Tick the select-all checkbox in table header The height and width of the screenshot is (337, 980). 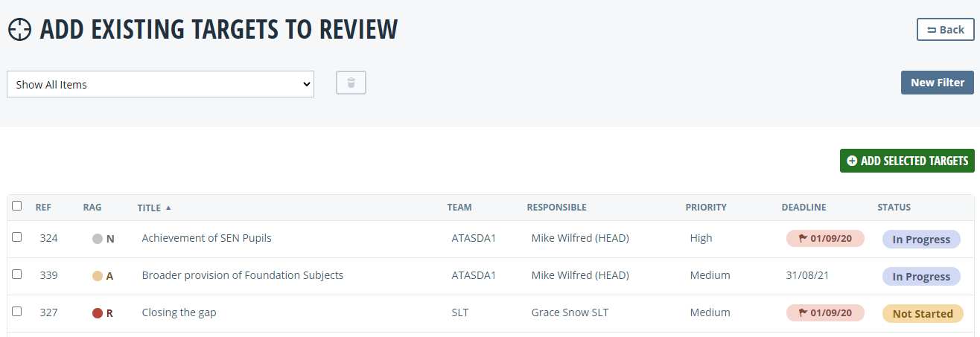tap(17, 206)
